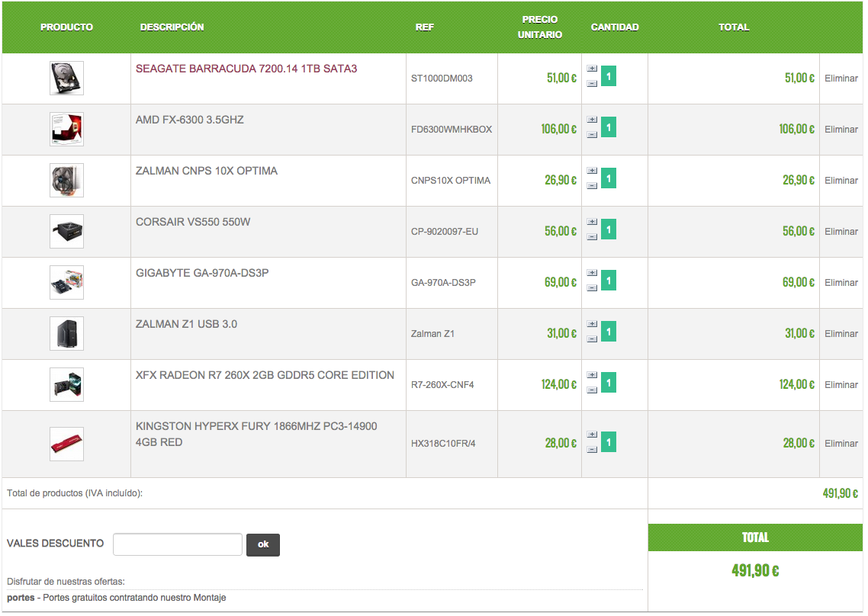Decrease quantity of Gigabyte GA-970A-DS3P motherboard
The width and height of the screenshot is (868, 616).
pyautogui.click(x=592, y=288)
